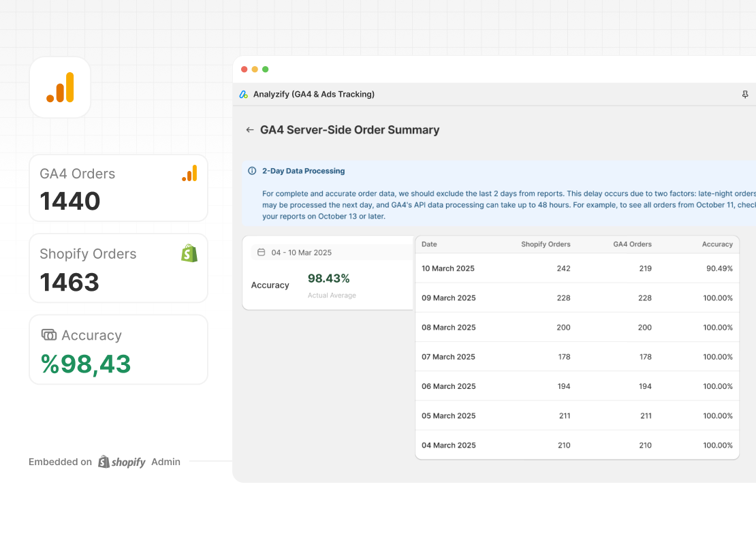Close the window with the red dot
756x538 pixels.
coord(245,69)
